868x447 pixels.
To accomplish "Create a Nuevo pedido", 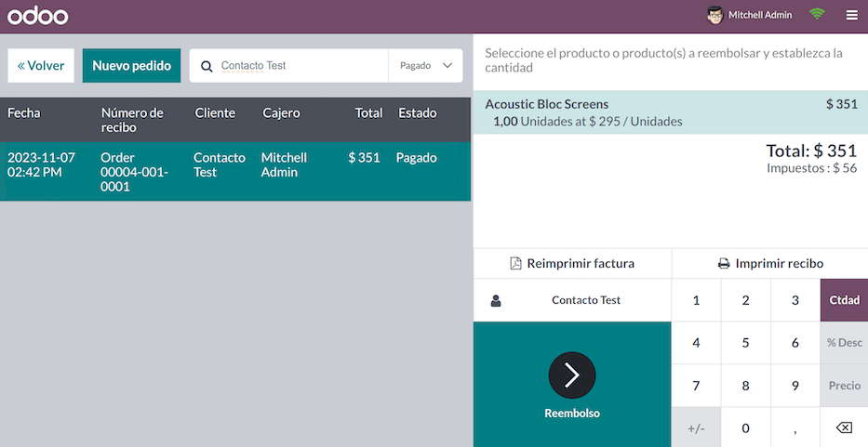I will click(x=131, y=66).
